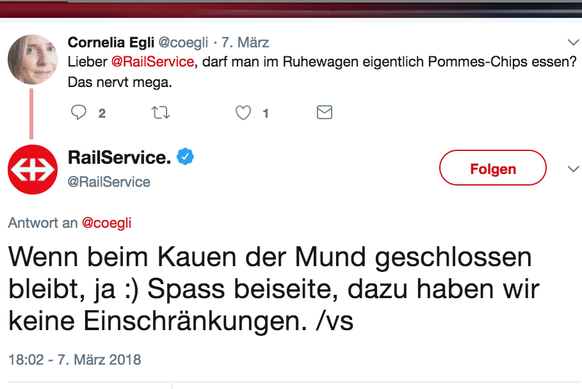Open Cornelia Egli's profile picture
Screen dimensions: 582x389
[x=33, y=59]
